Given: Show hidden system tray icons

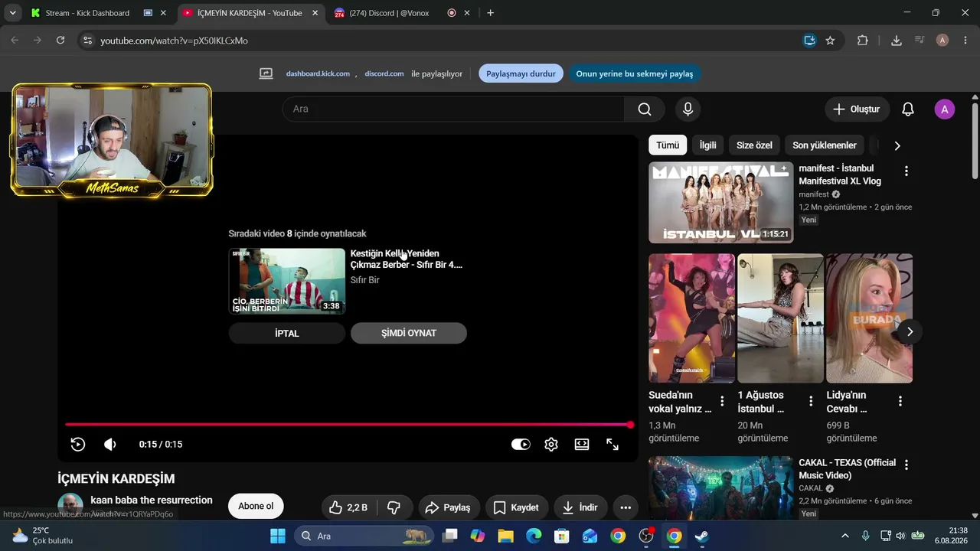Looking at the screenshot, I should (x=845, y=536).
